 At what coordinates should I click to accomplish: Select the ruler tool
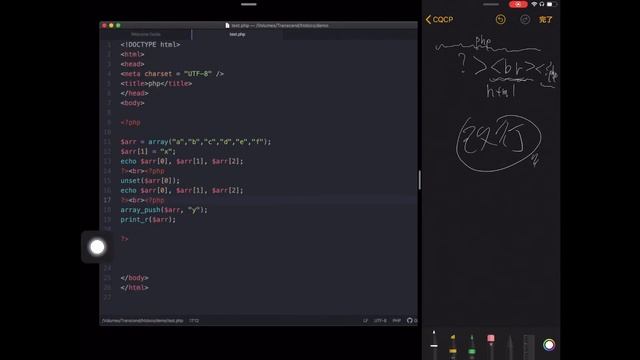tap(529, 347)
